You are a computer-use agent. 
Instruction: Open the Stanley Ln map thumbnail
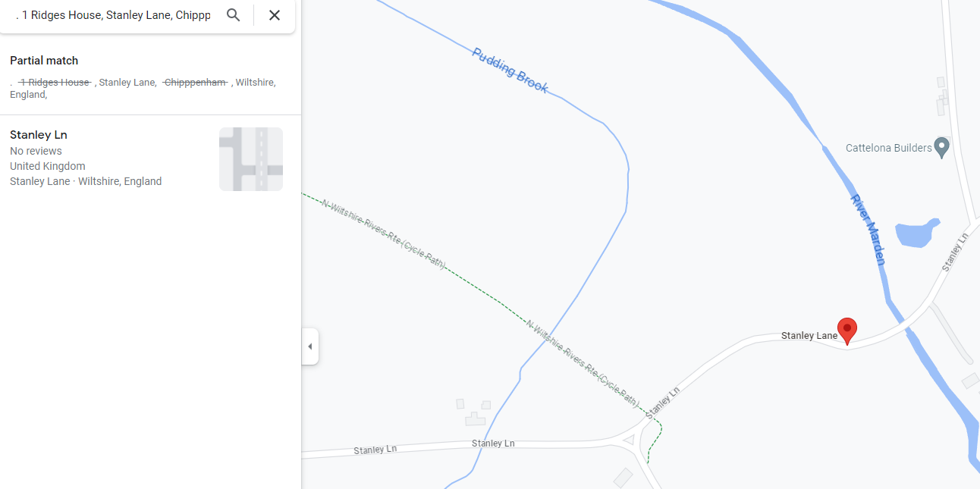point(251,159)
